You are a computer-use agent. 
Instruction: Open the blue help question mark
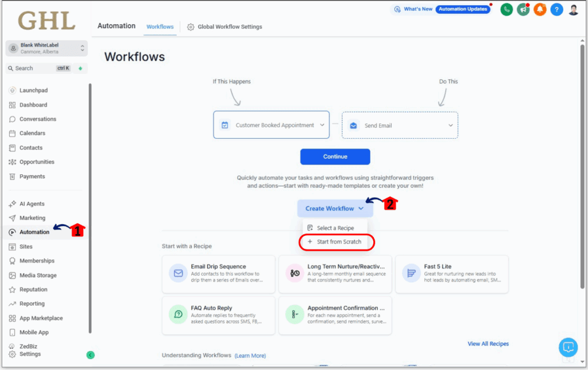[x=556, y=9]
